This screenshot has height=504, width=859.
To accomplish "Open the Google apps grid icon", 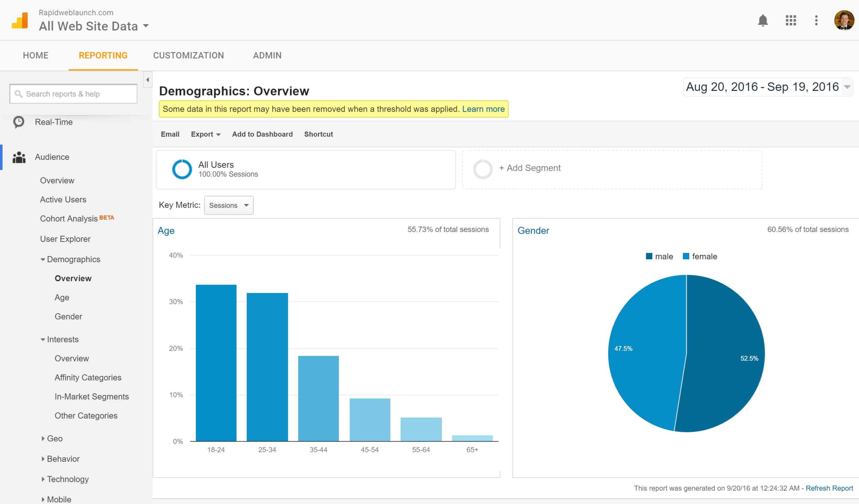I will 791,20.
